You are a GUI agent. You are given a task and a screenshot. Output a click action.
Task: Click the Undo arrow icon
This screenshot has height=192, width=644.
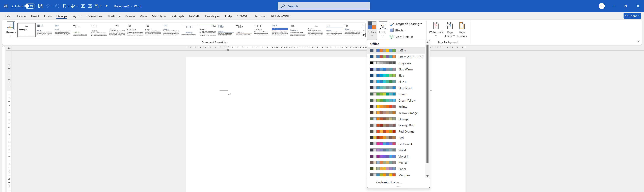[x=47, y=6]
